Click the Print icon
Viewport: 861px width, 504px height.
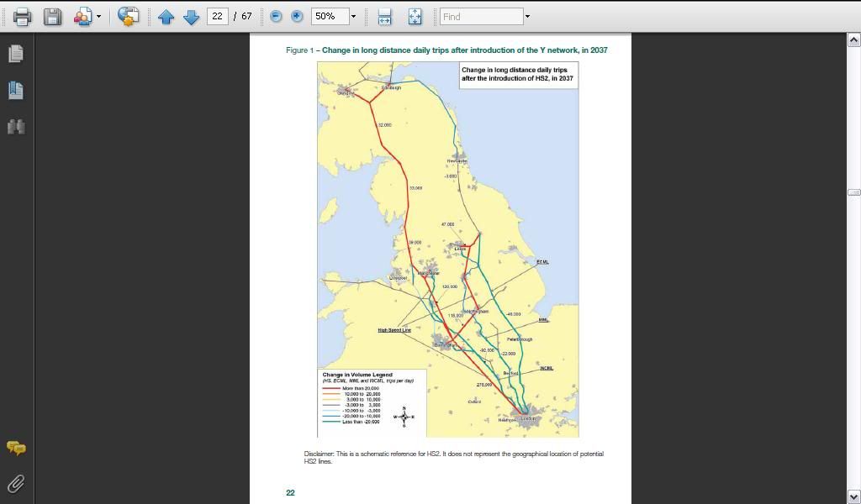[22, 16]
